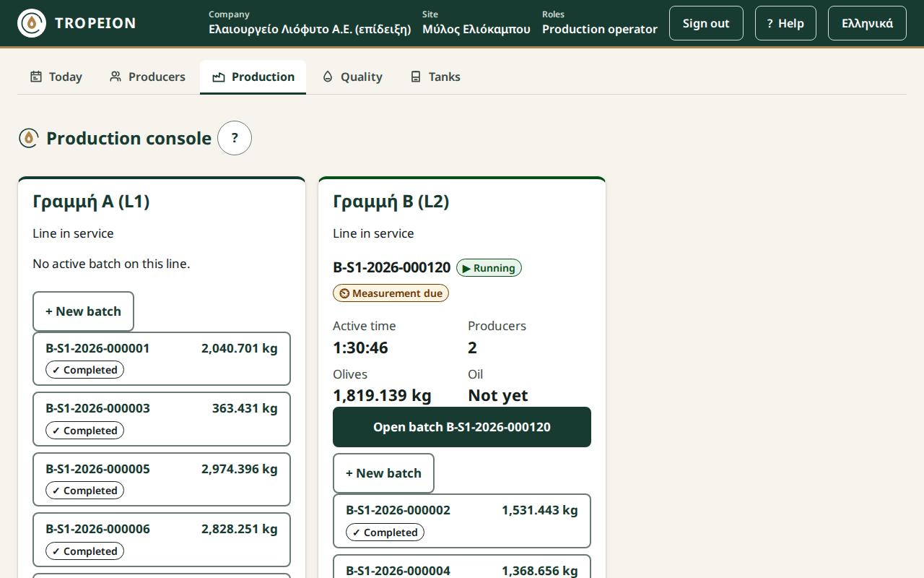Click the oil value Not yet
Viewport: 924px width, 578px height.
coord(498,395)
